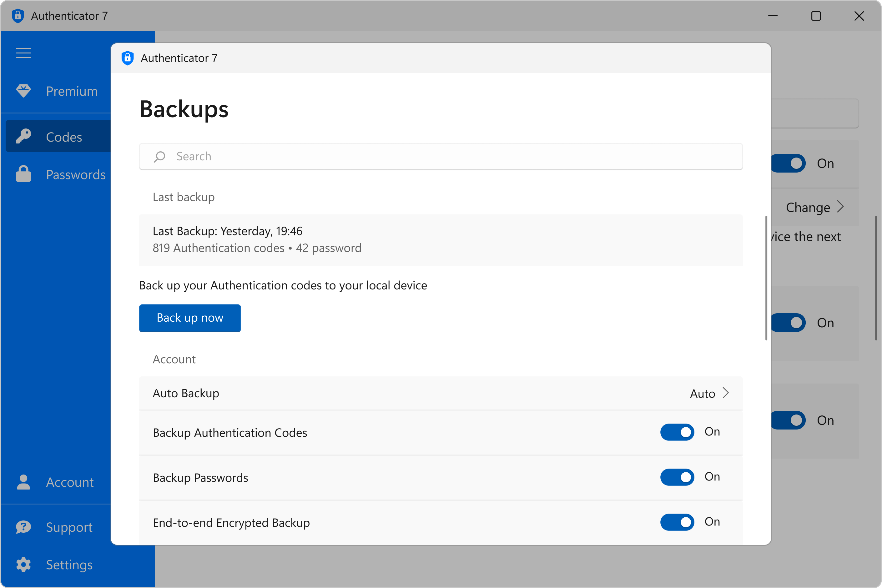This screenshot has width=882, height=588.
Task: Focus the Search field in Backups
Action: [441, 156]
